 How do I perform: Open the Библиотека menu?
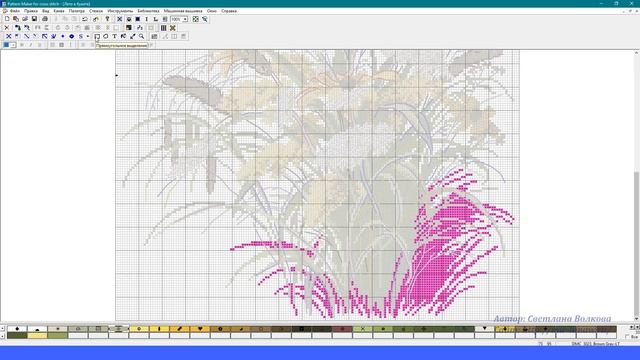tap(148, 11)
